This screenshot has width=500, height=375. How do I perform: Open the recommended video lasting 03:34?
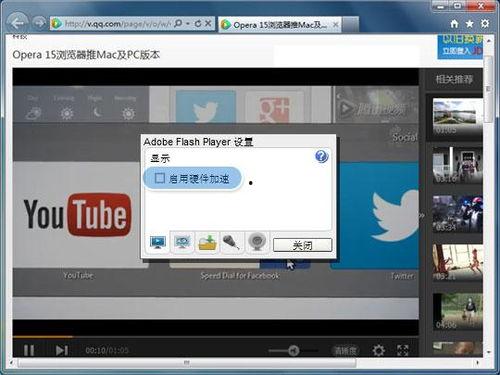pos(457,214)
